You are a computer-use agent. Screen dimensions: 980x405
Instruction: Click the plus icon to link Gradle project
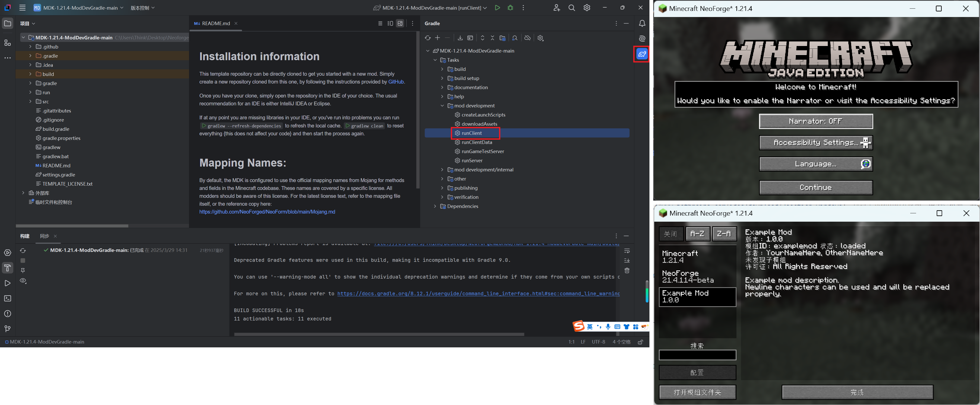(x=438, y=38)
